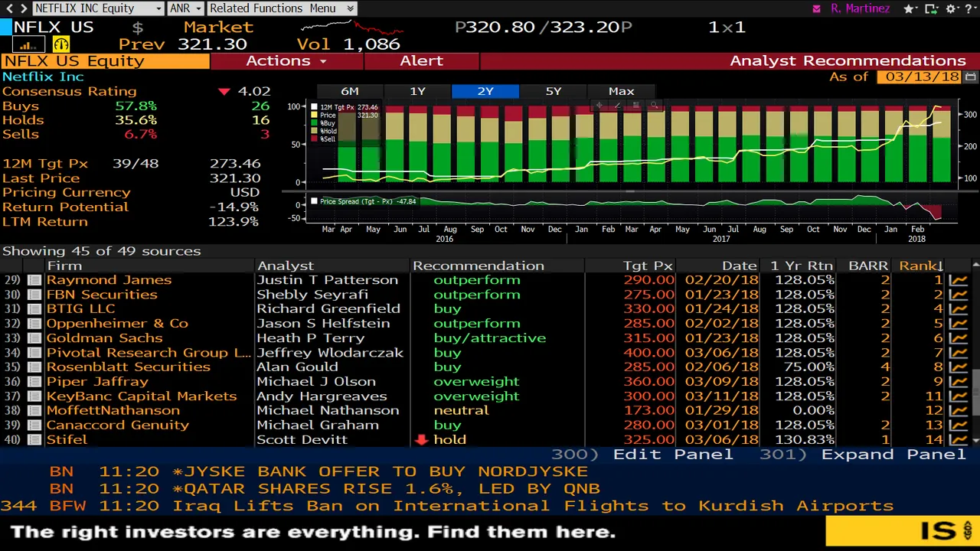Click the export screen icon
980x551 pixels.
tap(932, 8)
